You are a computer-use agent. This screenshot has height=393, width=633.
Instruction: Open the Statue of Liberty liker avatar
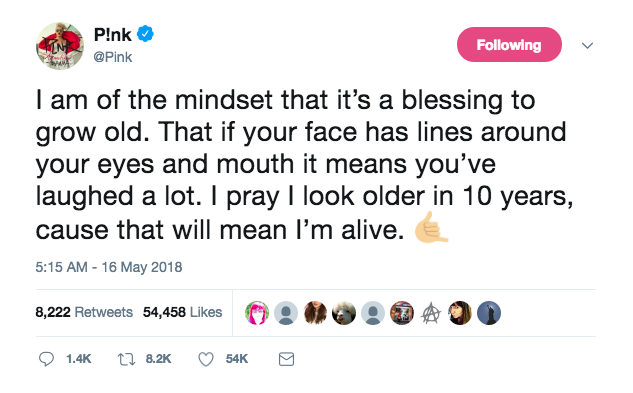click(489, 313)
